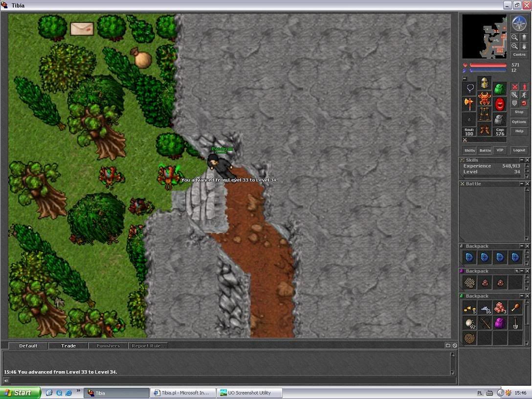Minimize the green Backpack panel

522,296
